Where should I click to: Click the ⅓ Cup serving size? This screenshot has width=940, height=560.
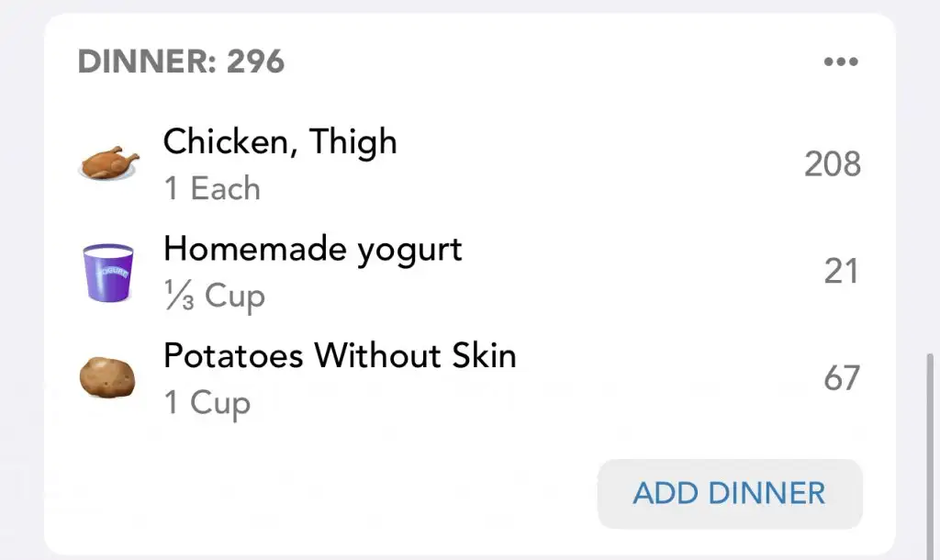click(214, 297)
